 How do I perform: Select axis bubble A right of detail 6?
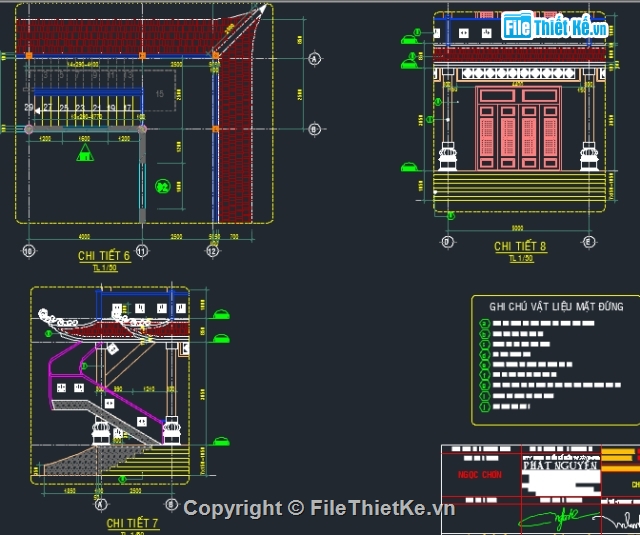click(314, 59)
